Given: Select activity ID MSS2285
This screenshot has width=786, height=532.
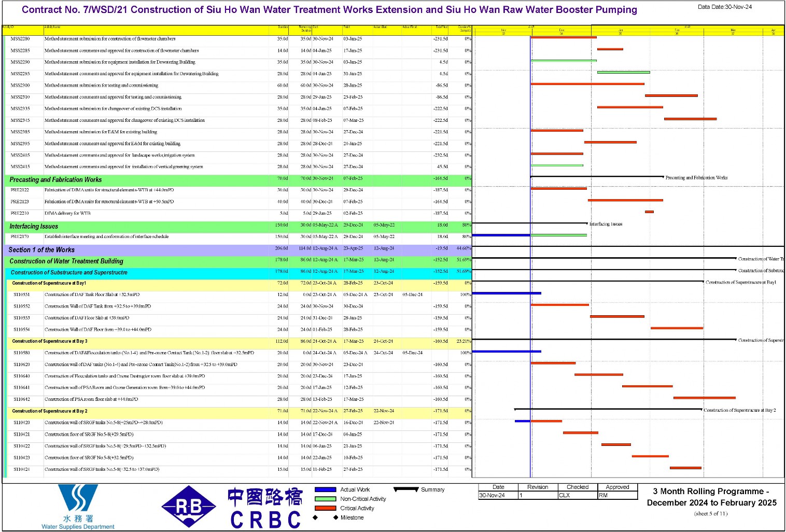Looking at the screenshot, I should tap(20, 51).
